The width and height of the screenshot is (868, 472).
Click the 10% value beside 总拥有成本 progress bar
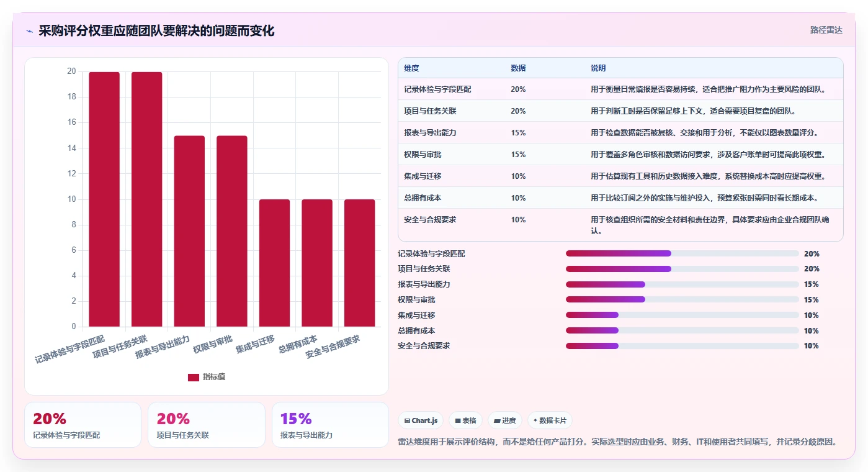pos(811,330)
